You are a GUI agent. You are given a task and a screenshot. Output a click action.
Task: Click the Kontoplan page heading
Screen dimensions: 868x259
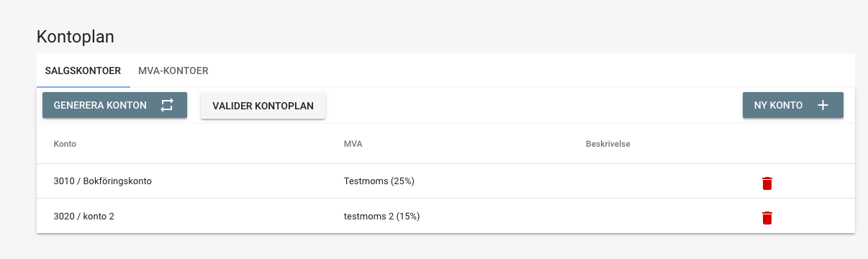[x=75, y=37]
